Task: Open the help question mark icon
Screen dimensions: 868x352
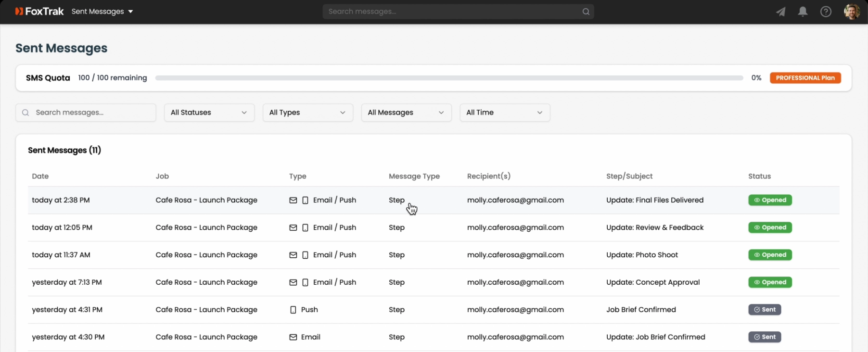Action: [826, 12]
